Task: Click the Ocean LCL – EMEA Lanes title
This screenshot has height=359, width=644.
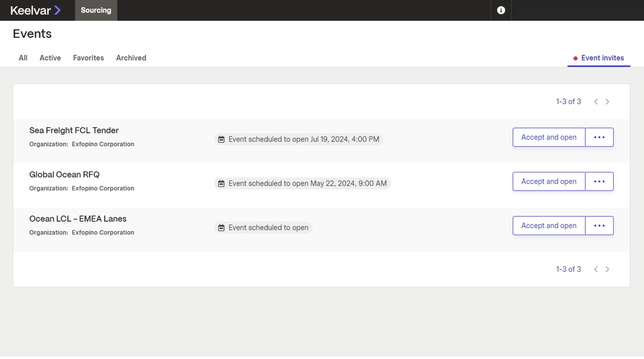Action: point(78,219)
